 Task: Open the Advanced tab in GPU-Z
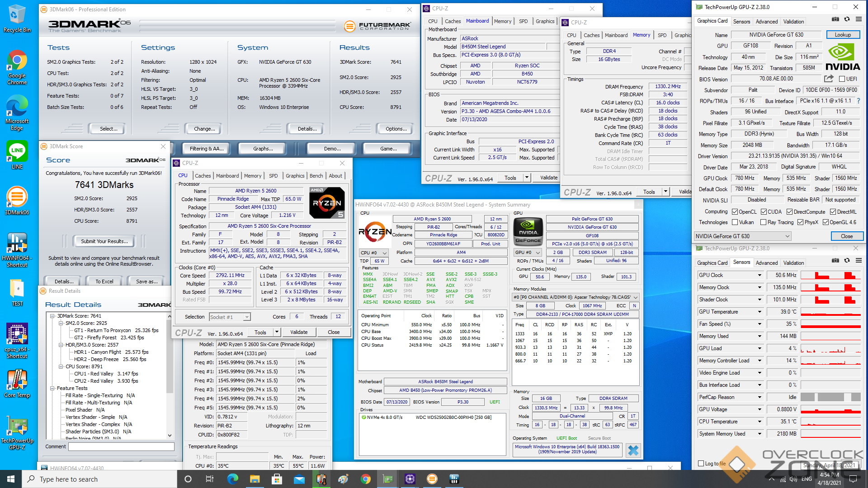pyautogui.click(x=767, y=21)
